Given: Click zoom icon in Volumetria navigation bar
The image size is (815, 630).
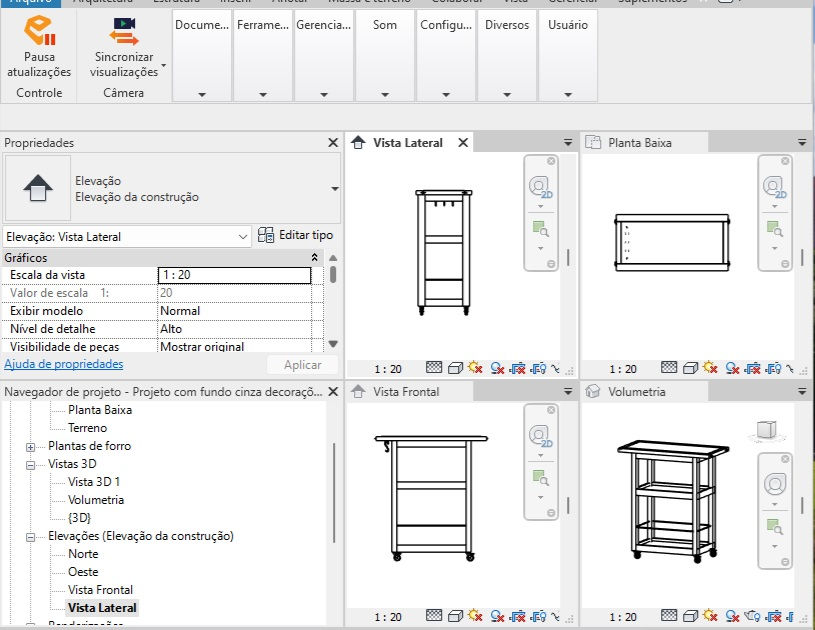Looking at the screenshot, I should pos(774,527).
